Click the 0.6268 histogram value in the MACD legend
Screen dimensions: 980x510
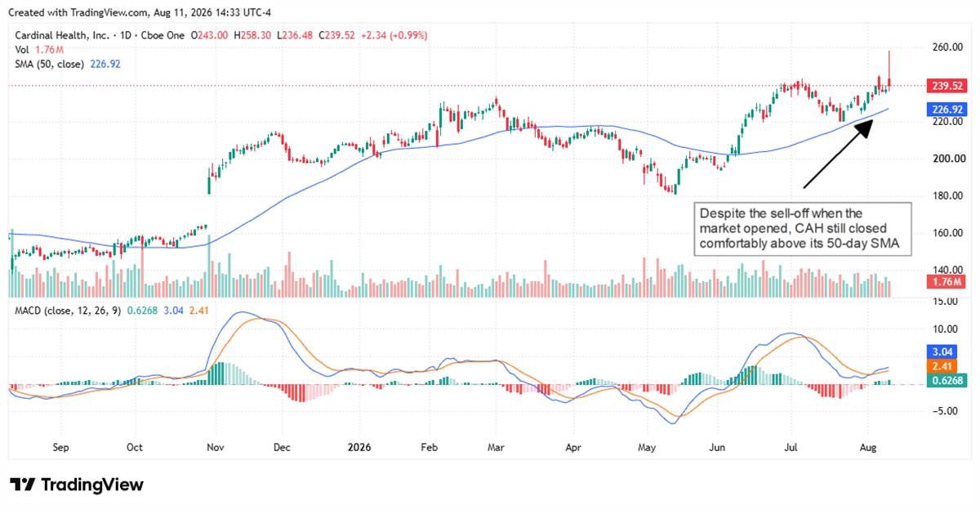[141, 310]
